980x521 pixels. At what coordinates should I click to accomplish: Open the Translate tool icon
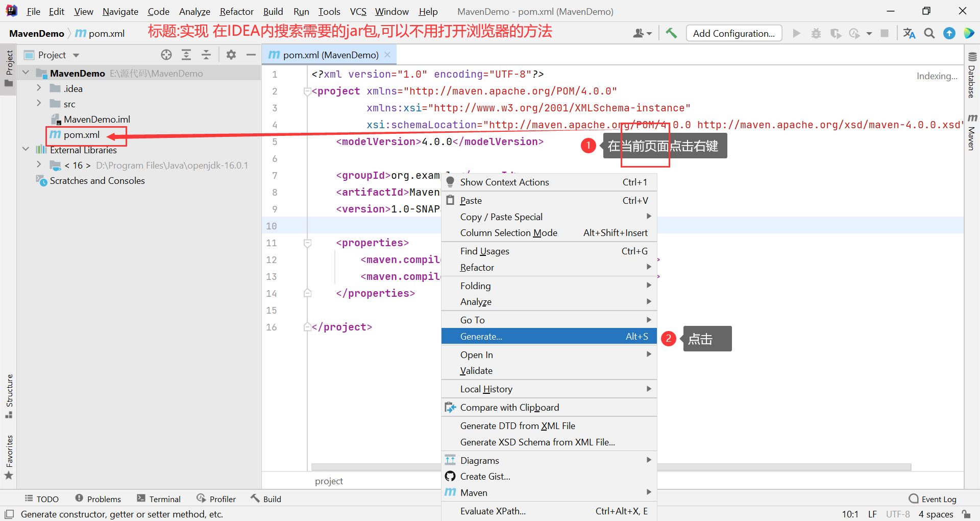click(x=909, y=33)
